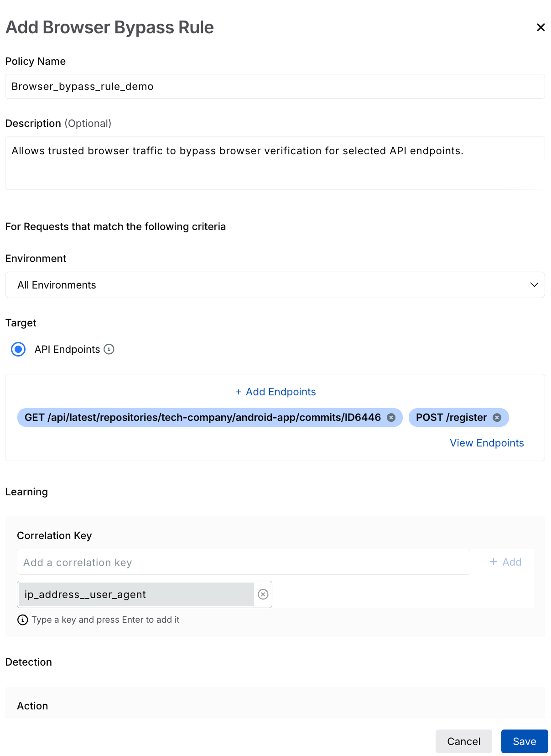Click the Save button
Viewport: 551px width, 756px height.
tap(525, 741)
